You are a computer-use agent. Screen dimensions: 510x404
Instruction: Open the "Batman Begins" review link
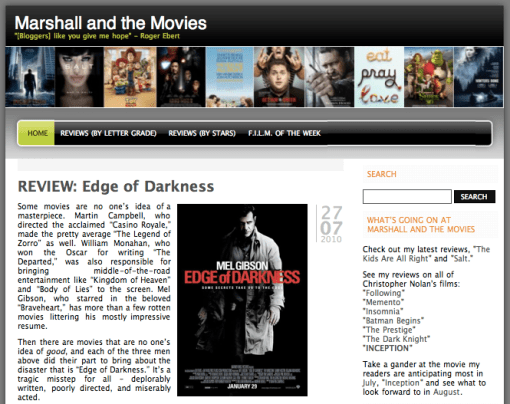pos(393,321)
